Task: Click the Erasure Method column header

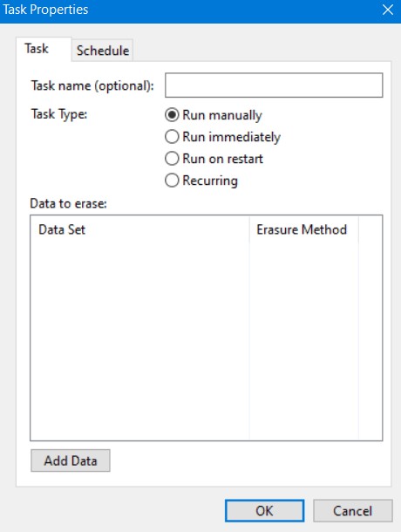Action: [304, 229]
